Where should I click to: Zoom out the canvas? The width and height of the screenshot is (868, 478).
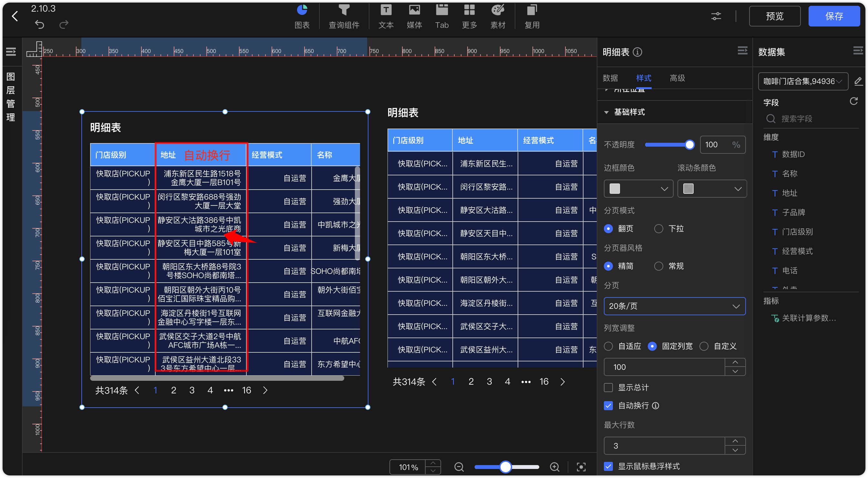point(459,467)
